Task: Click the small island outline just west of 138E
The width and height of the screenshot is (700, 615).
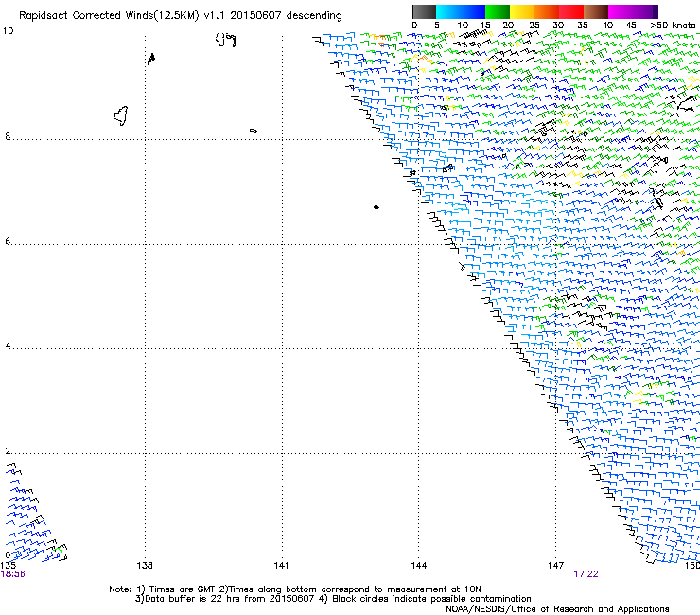Action: [151, 59]
